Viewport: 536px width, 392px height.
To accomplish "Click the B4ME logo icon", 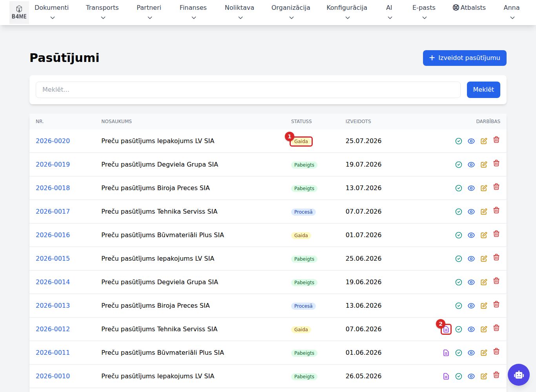I will coord(19,13).
